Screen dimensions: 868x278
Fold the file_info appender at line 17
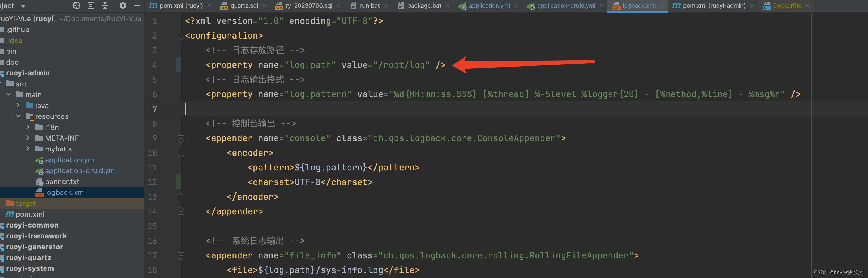click(x=181, y=255)
